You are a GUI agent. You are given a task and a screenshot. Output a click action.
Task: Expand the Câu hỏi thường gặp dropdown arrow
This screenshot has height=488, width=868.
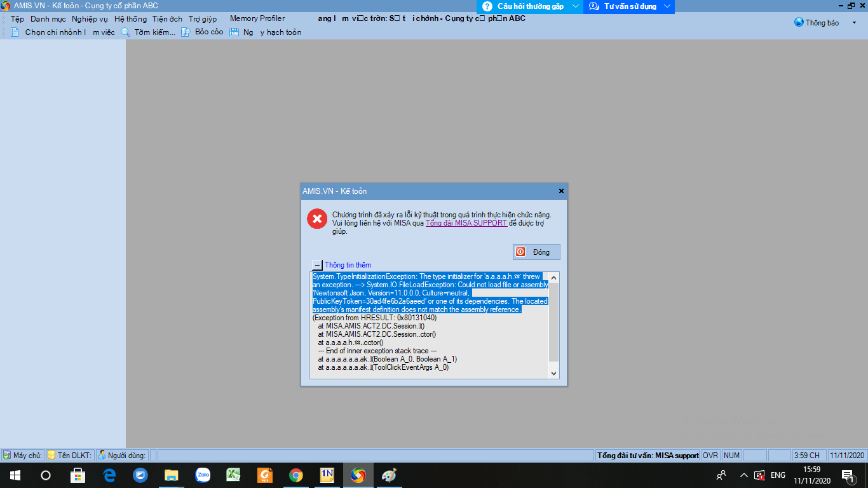click(x=575, y=6)
